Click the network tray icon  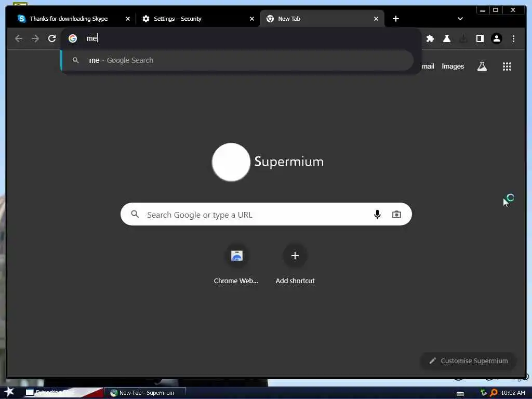484,393
